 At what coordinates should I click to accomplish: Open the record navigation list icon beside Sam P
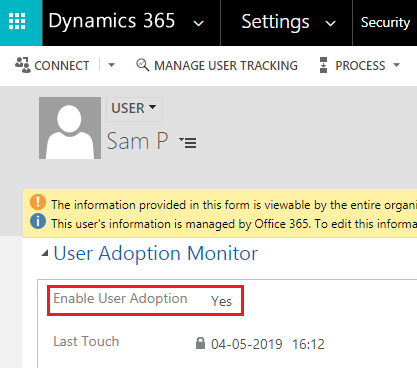pos(188,142)
